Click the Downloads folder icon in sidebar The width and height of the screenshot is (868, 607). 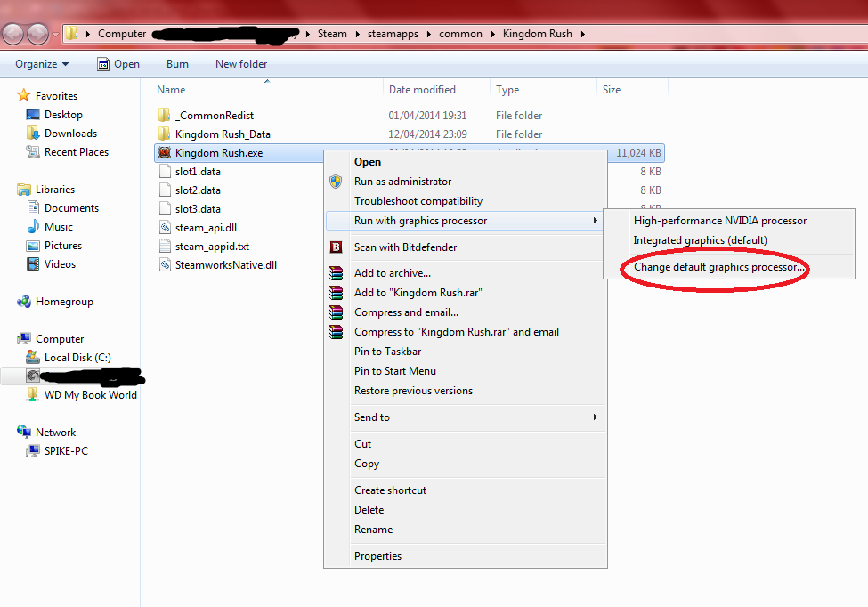33,134
